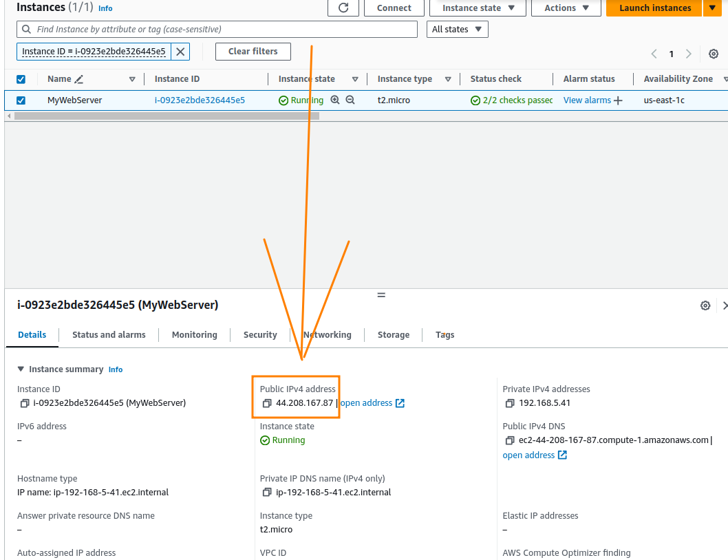This screenshot has height=560, width=728.
Task: Open the All states dropdown
Action: (x=457, y=29)
